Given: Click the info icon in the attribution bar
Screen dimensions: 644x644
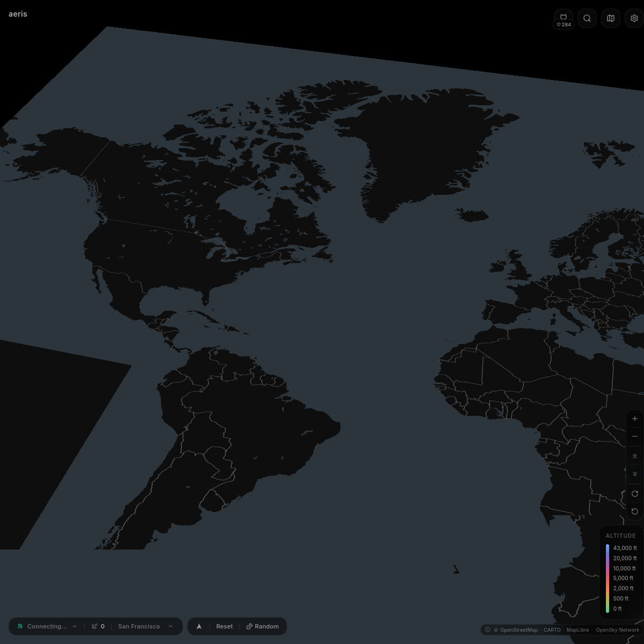Looking at the screenshot, I should (x=488, y=630).
